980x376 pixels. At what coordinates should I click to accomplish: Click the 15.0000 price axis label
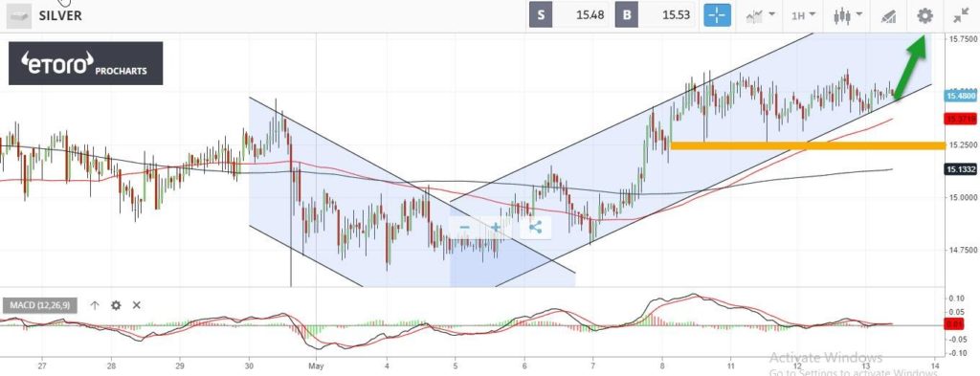click(x=963, y=197)
